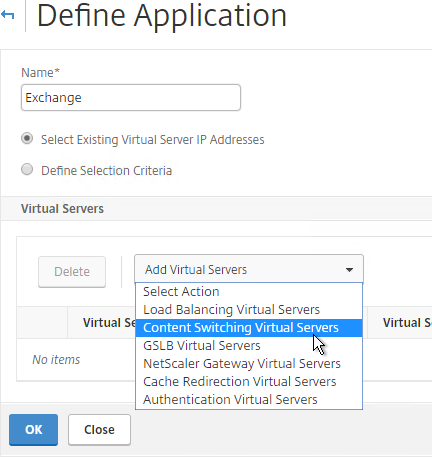
Task: Click the No items table row
Action: point(224,360)
